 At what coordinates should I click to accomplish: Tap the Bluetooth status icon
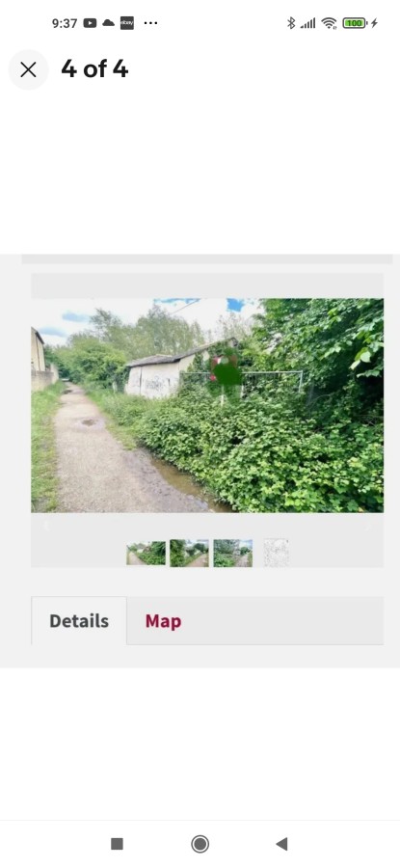(291, 23)
